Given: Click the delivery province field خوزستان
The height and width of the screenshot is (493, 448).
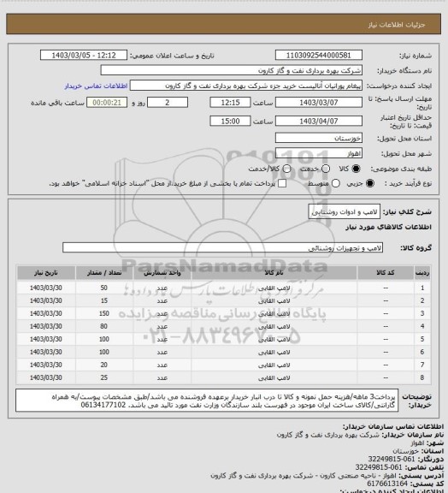Looking at the screenshot, I should [319, 138].
